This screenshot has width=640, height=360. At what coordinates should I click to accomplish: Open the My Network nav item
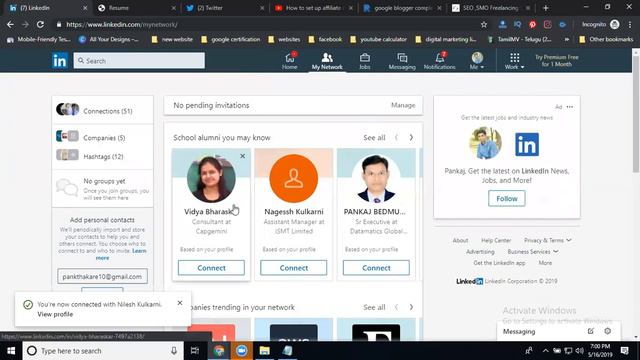[327, 61]
